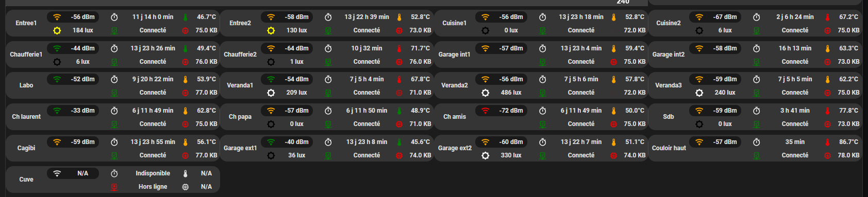The image size is (868, 197).
Task: Click the Ch amis red WiFi icon
Action: [x=485, y=111]
